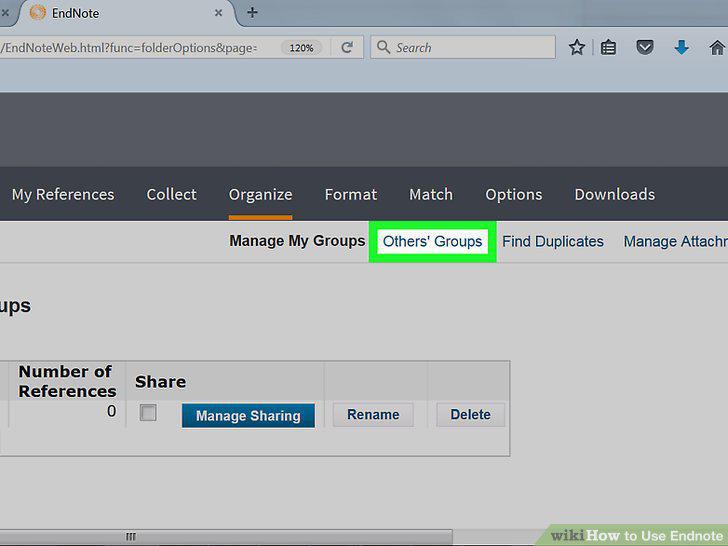Click the Manage Sharing button
The image size is (728, 546).
248,416
